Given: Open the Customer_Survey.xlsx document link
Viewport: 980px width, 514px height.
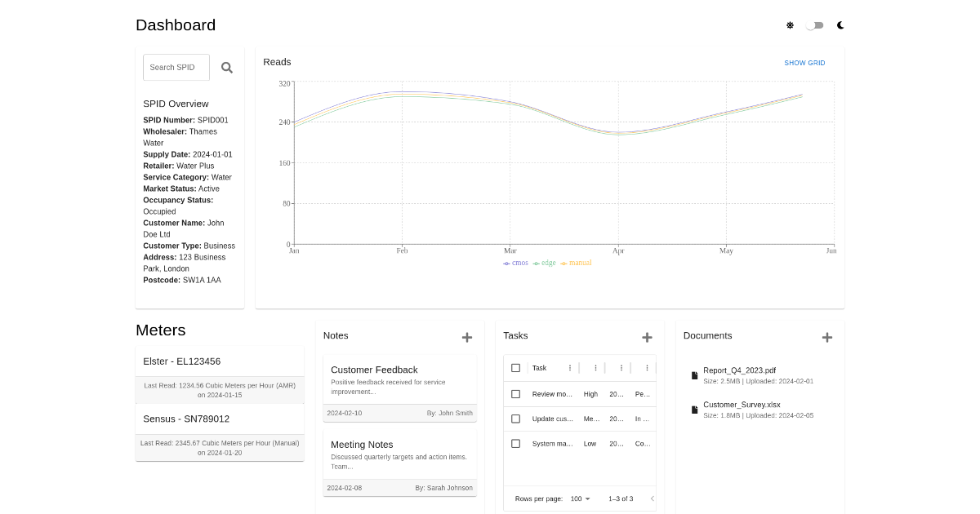Looking at the screenshot, I should (x=741, y=404).
